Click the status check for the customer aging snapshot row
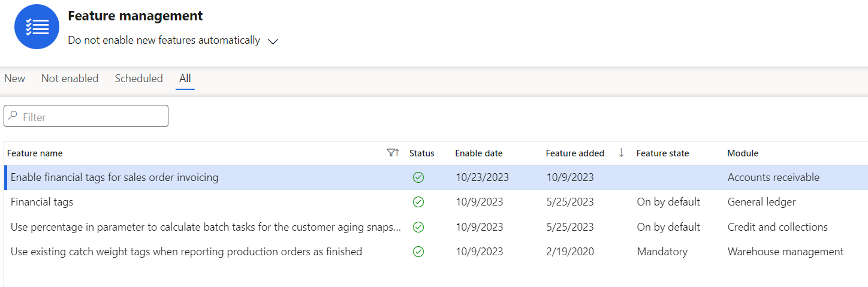Viewport: 868px width, 287px height. pos(418,227)
